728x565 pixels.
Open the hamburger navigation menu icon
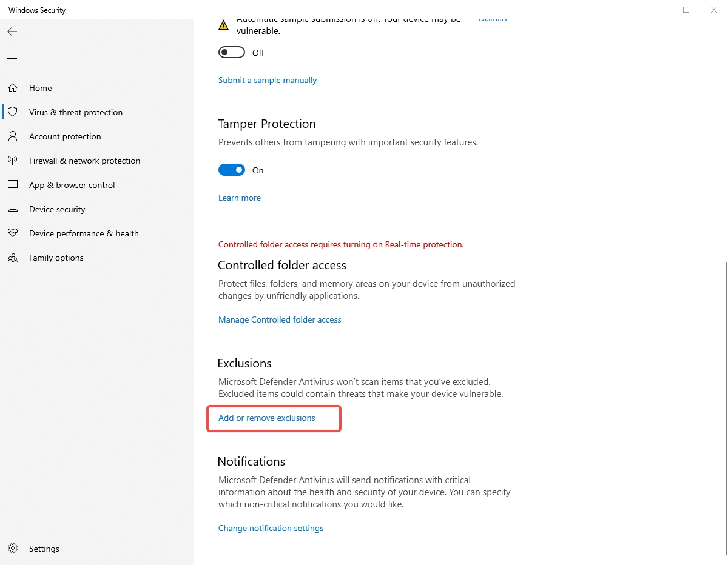pos(12,59)
